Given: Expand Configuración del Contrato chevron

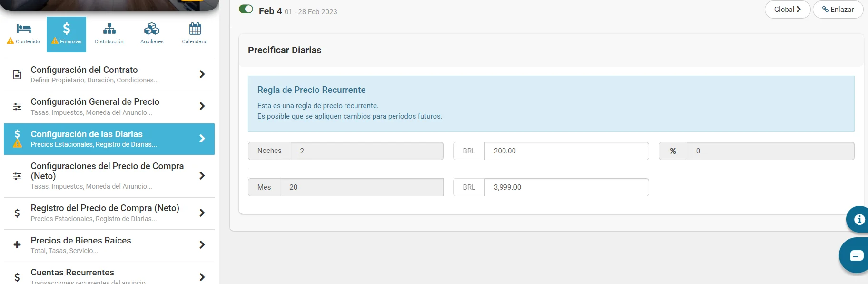Looking at the screenshot, I should click(x=202, y=74).
